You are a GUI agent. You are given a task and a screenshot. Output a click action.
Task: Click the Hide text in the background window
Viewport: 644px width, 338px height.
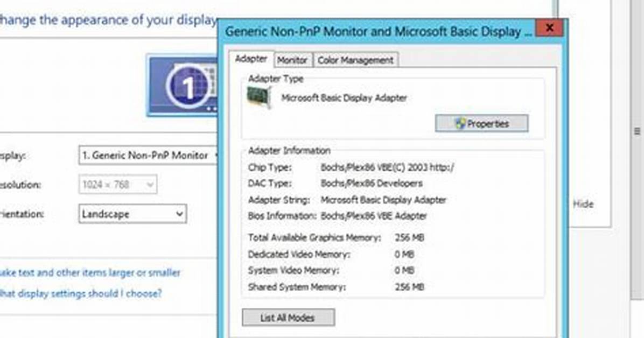point(583,203)
